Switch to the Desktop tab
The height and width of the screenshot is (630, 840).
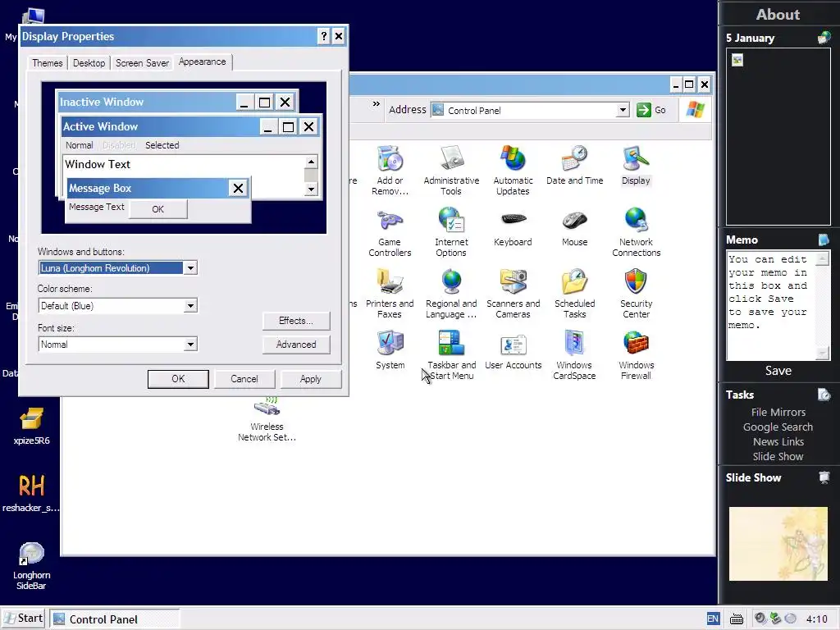(89, 62)
